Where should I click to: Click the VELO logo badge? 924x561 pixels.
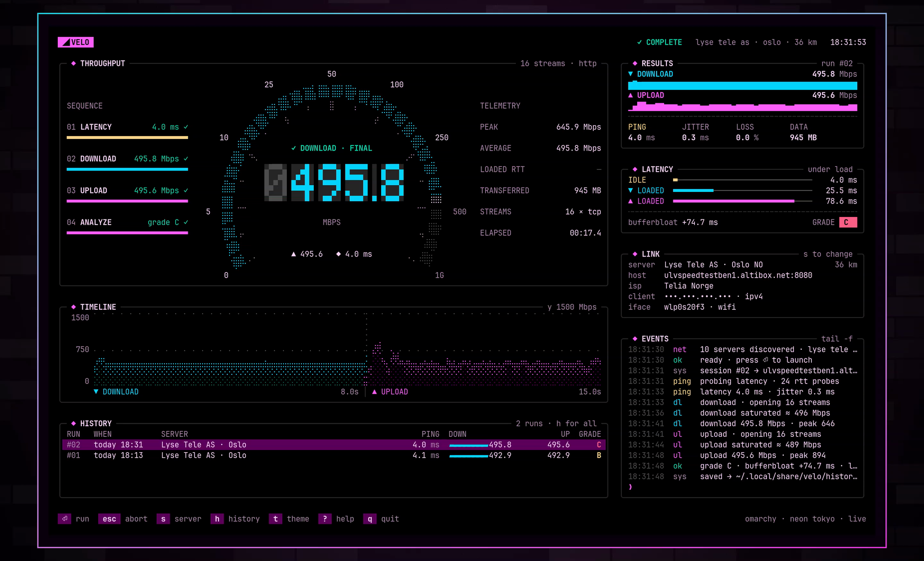[x=76, y=42]
